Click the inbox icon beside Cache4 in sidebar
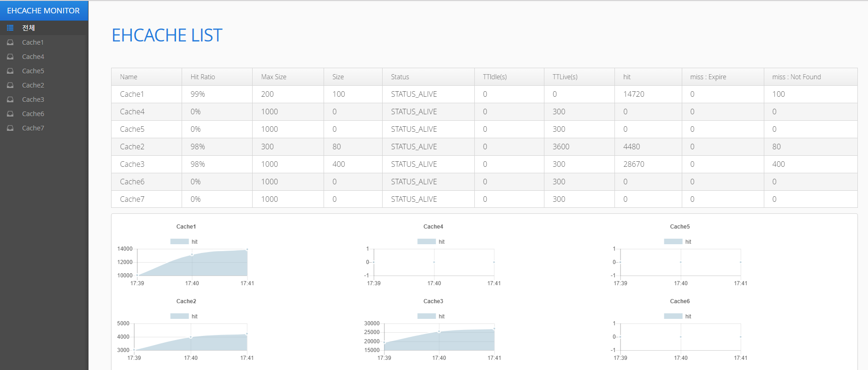The height and width of the screenshot is (370, 868). [10, 57]
